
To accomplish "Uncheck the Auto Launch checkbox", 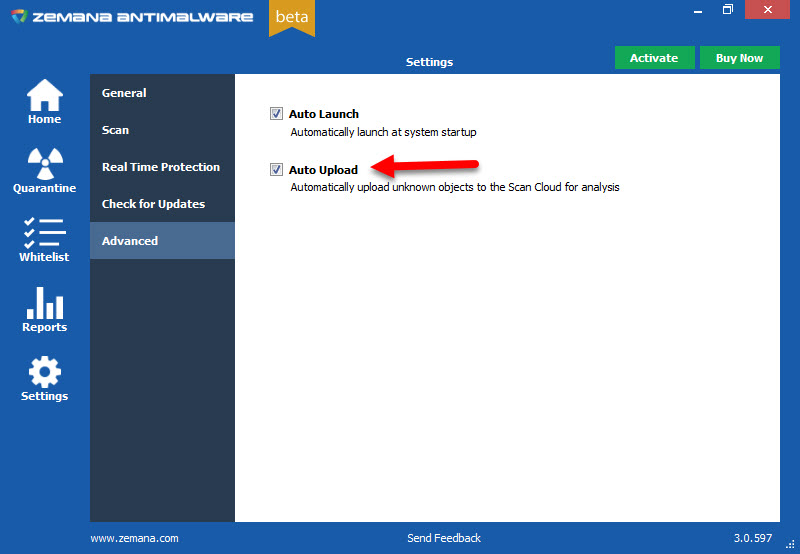I will [276, 113].
